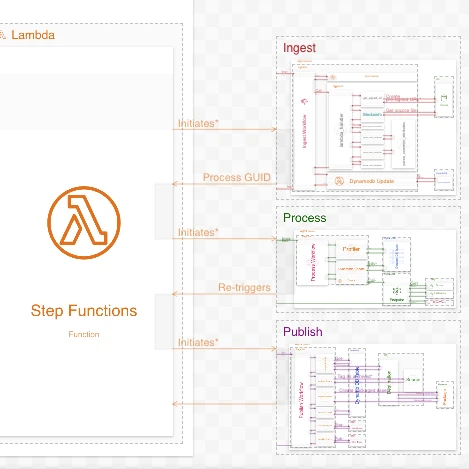This screenshot has height=469, width=469.
Task: Click the green MediaConvert icon in Process diagram
Action: (396, 291)
